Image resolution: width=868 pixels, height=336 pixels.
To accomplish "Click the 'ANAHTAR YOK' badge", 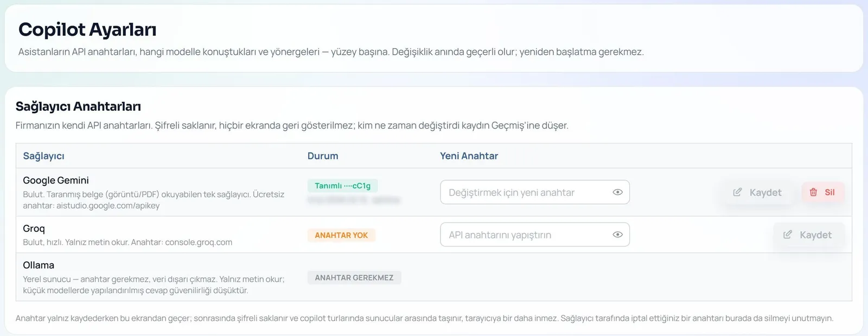I will tap(341, 235).
